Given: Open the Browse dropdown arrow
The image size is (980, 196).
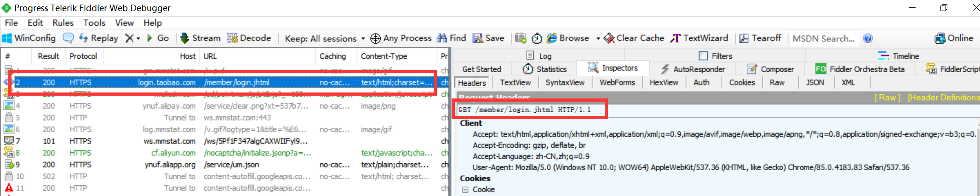Looking at the screenshot, I should [x=598, y=39].
